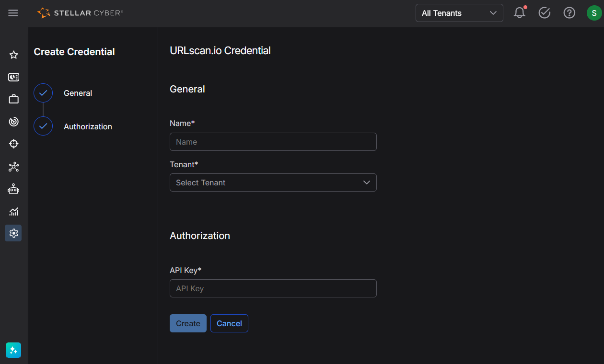Expand the Select Tenant dropdown
This screenshot has height=364, width=604.
pos(273,182)
